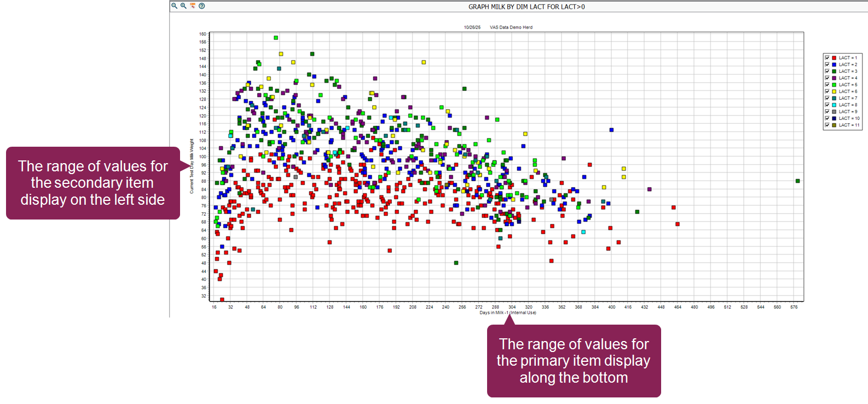Click the cyan LACT = 8 color swatch
The width and height of the screenshot is (868, 404).
pos(834,105)
